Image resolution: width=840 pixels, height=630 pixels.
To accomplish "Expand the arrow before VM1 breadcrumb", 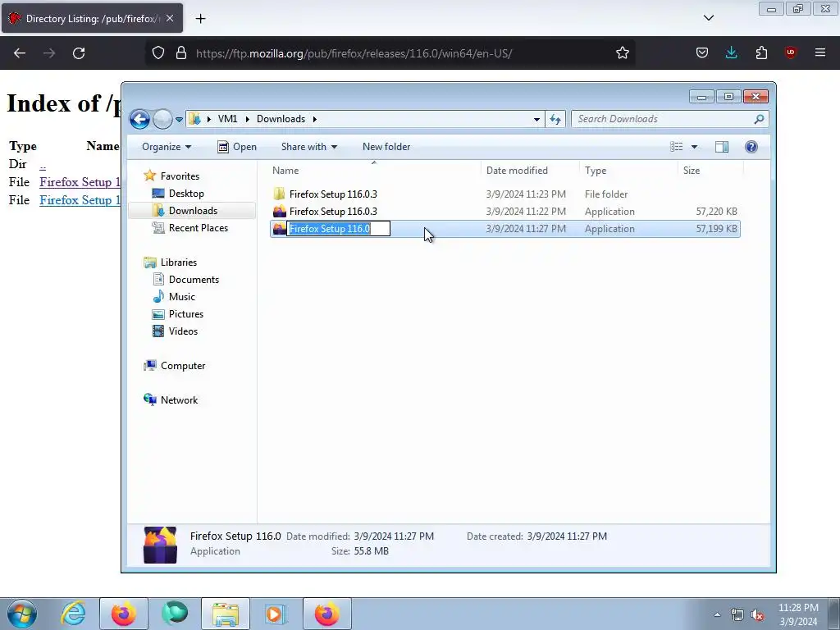I will point(208,119).
